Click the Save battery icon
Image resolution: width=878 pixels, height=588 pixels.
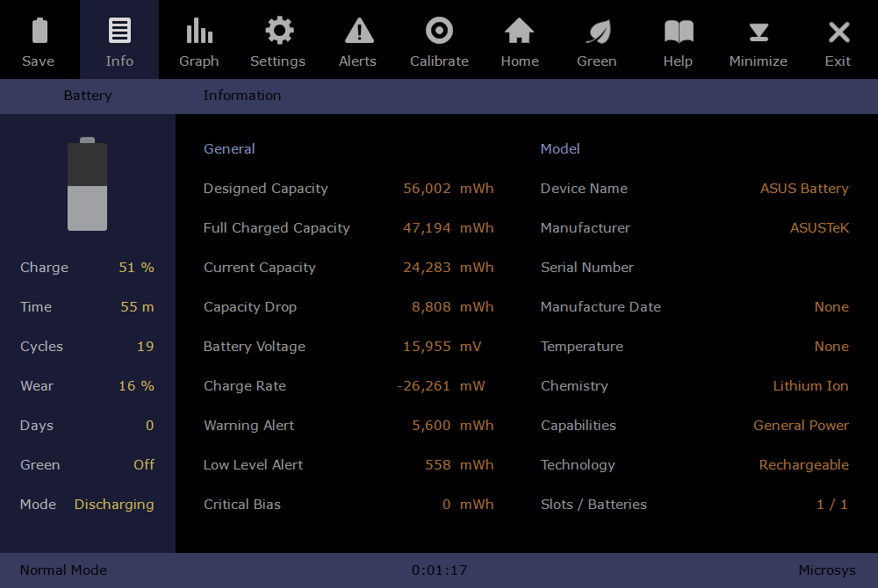pos(39,32)
